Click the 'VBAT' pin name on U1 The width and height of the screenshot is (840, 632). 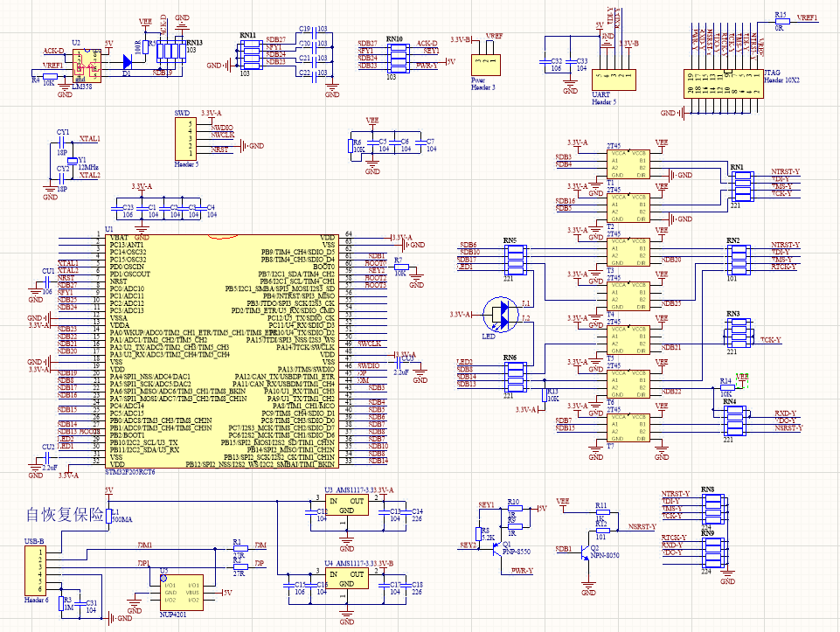pyautogui.click(x=119, y=237)
